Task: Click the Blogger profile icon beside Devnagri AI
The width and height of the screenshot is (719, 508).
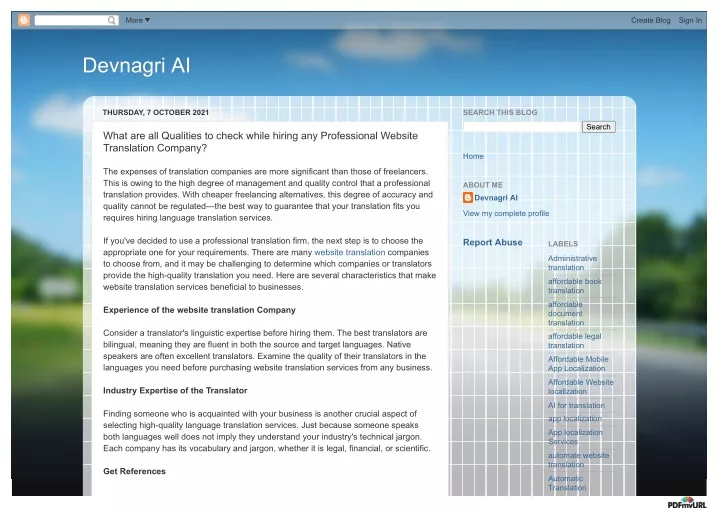Action: tap(468, 198)
